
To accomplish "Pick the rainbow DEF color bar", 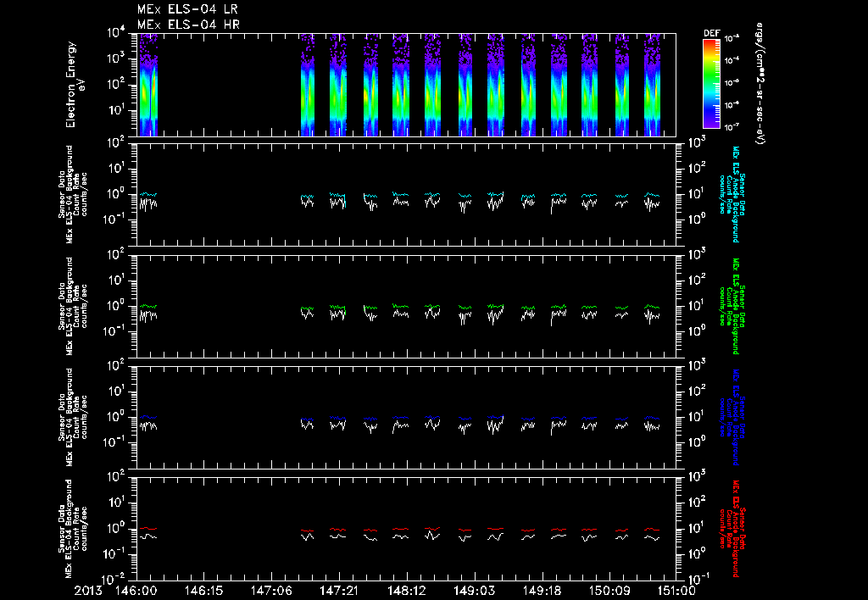I will tap(711, 84).
